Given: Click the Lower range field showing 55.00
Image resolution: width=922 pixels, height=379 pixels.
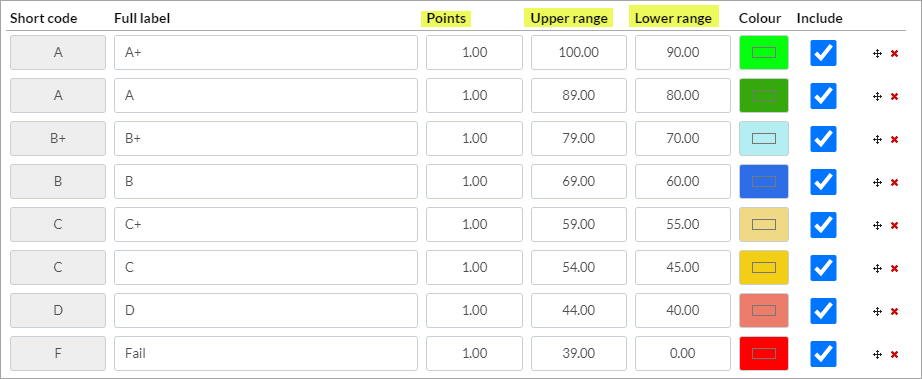Looking at the screenshot, I should (683, 224).
